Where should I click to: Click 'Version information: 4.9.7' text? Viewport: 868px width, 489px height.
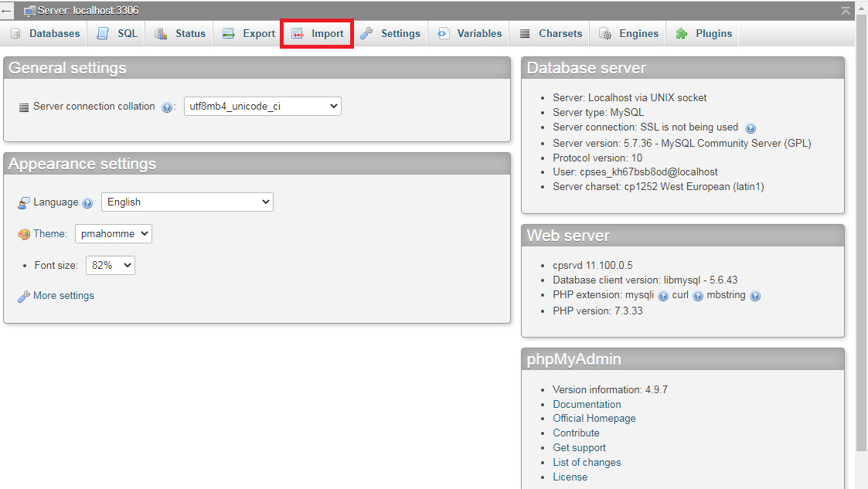[610, 389]
